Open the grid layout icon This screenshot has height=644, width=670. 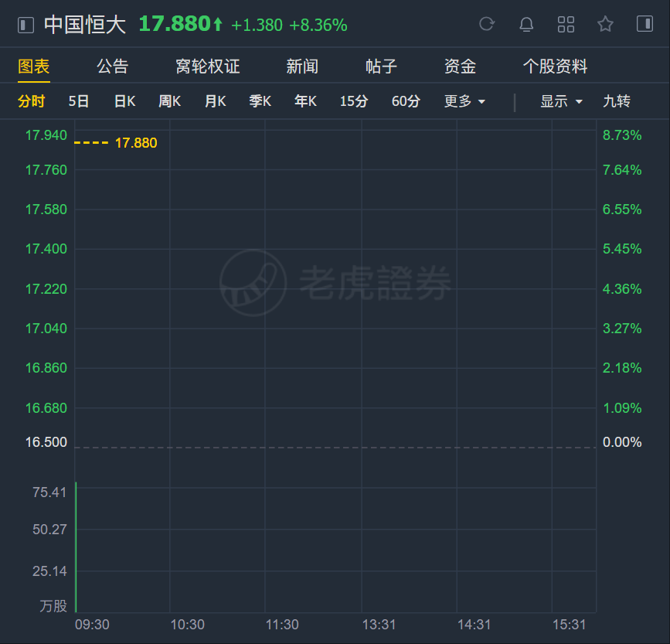point(566,25)
